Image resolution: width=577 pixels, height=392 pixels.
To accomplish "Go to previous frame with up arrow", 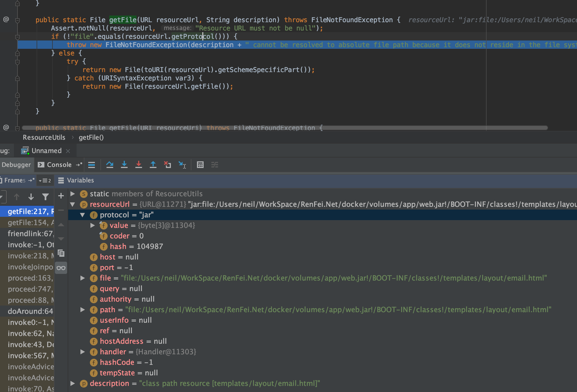I will 17,197.
